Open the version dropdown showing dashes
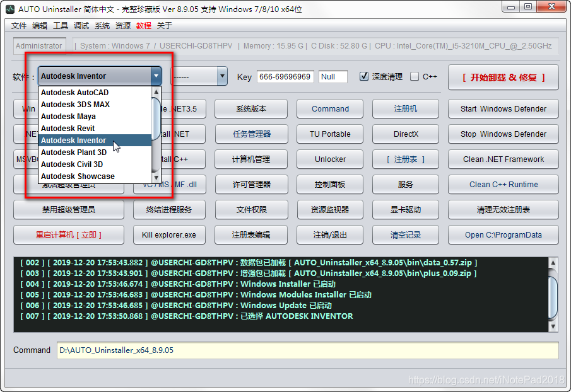The image size is (571, 392). (x=199, y=76)
